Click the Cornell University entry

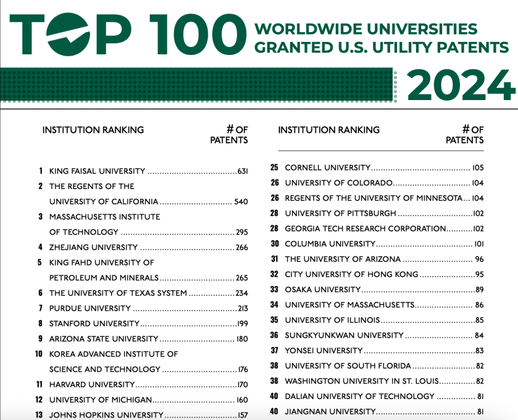[327, 168]
